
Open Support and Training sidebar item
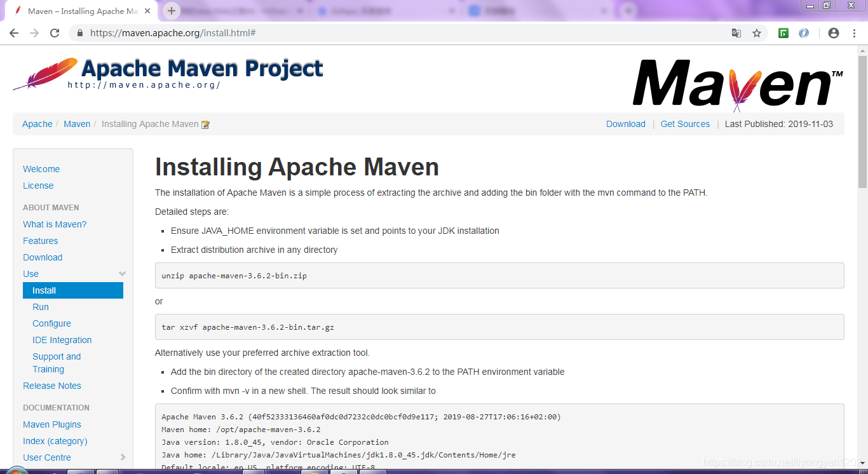click(x=57, y=363)
